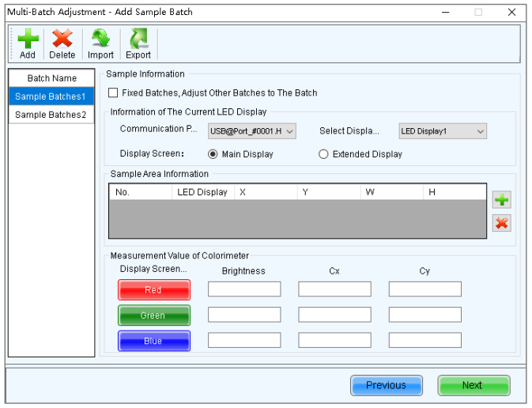Click the Import toolbar icon
532x408 pixels.
tap(100, 43)
